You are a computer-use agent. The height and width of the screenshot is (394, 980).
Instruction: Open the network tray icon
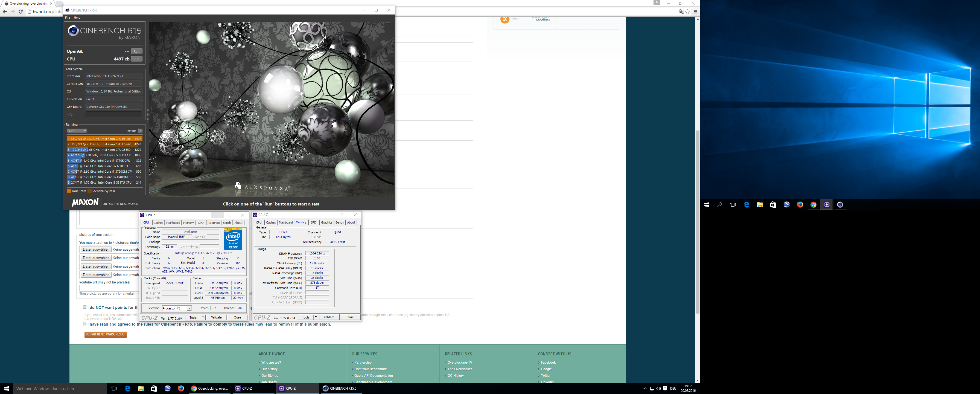[x=652, y=388]
